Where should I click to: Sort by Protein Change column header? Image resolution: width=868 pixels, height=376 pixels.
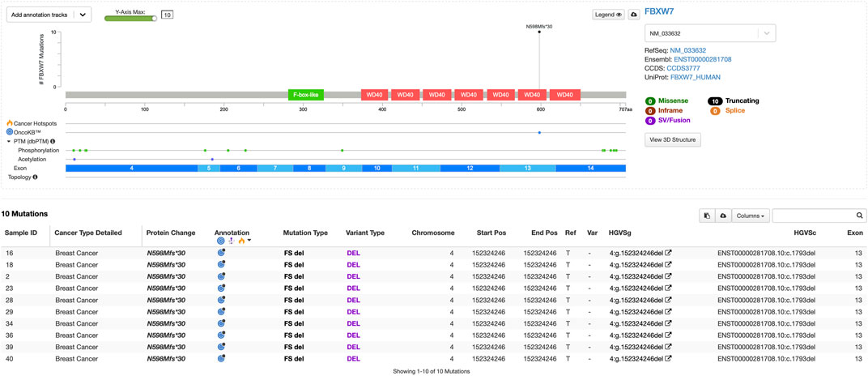[x=171, y=233]
